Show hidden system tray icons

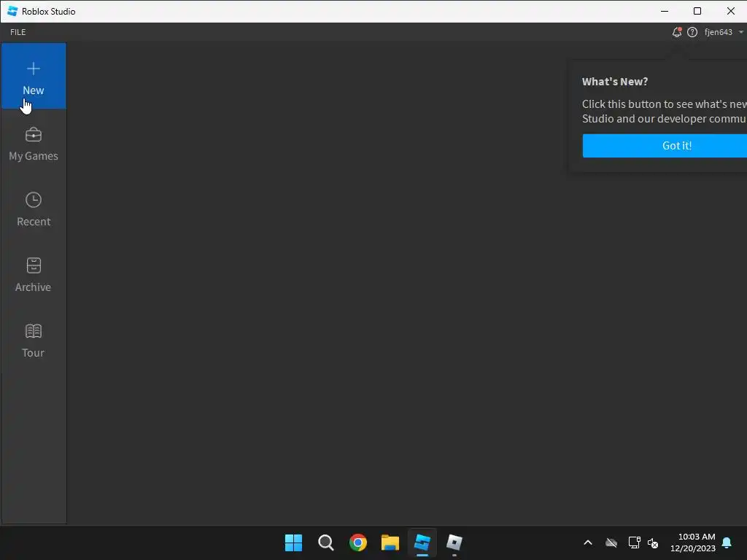pos(588,542)
